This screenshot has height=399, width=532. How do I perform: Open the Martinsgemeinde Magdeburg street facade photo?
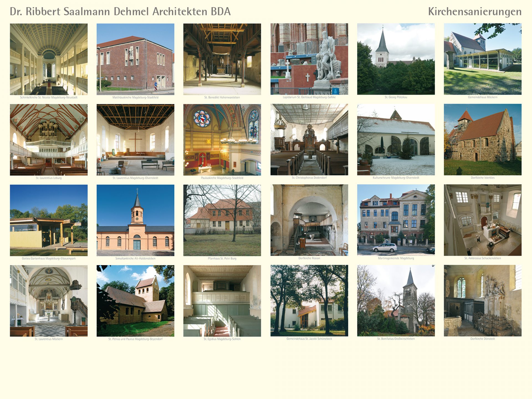396,220
